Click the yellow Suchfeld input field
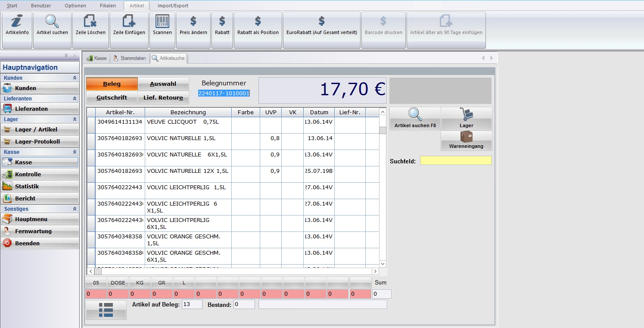644x328 pixels. click(455, 161)
